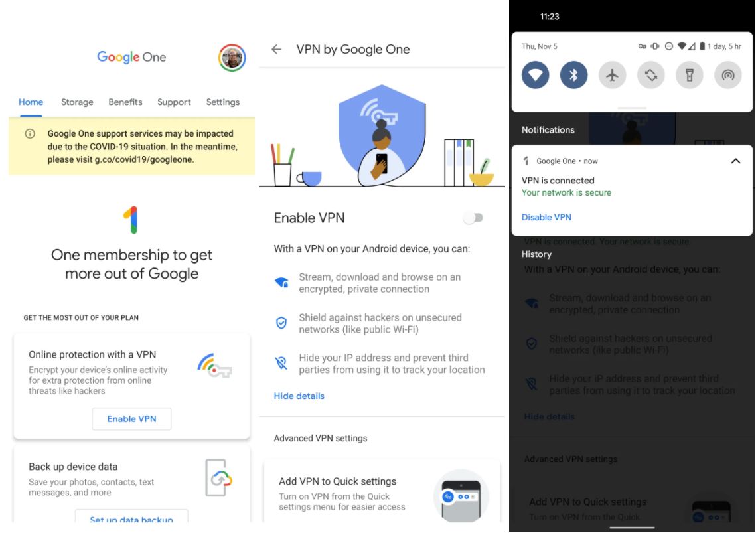756x533 pixels.
Task: Click the battery status icon
Action: click(x=702, y=46)
